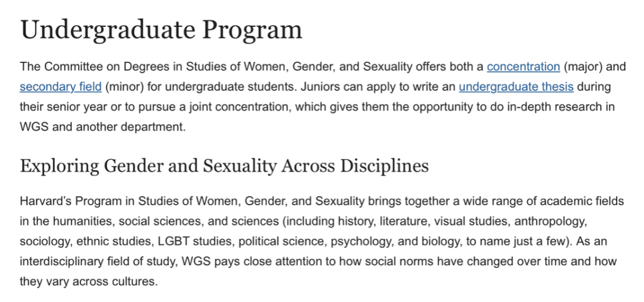The image size is (644, 302).
Task: Open the "concentration" hyperlink
Action: click(x=524, y=67)
